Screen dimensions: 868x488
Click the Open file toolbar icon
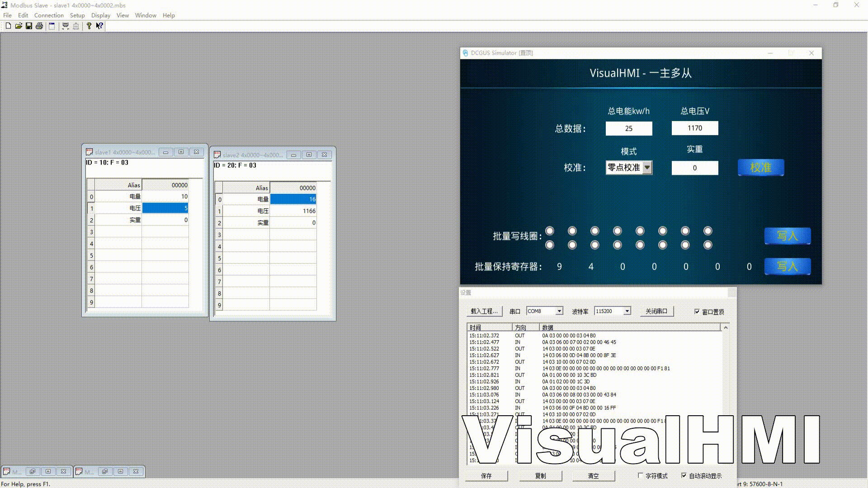click(x=19, y=26)
